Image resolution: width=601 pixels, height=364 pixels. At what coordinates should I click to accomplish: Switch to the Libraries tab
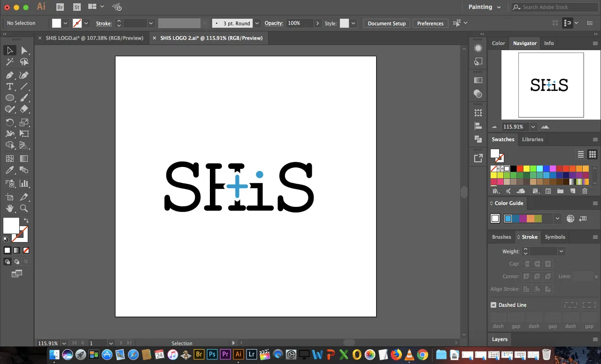[532, 139]
